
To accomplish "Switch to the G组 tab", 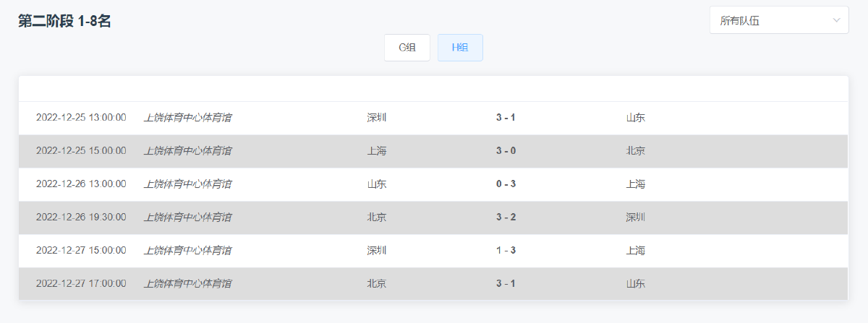I will (x=407, y=48).
